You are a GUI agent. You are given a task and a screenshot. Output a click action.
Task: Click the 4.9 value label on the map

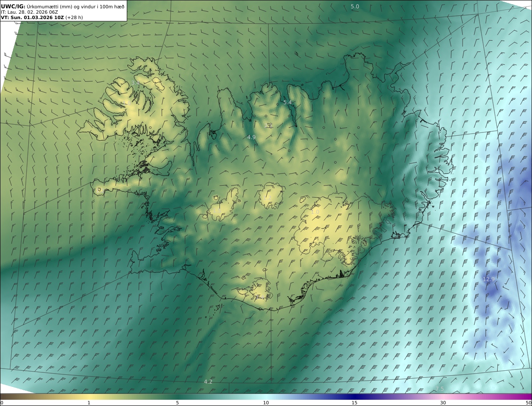pyautogui.click(x=251, y=137)
